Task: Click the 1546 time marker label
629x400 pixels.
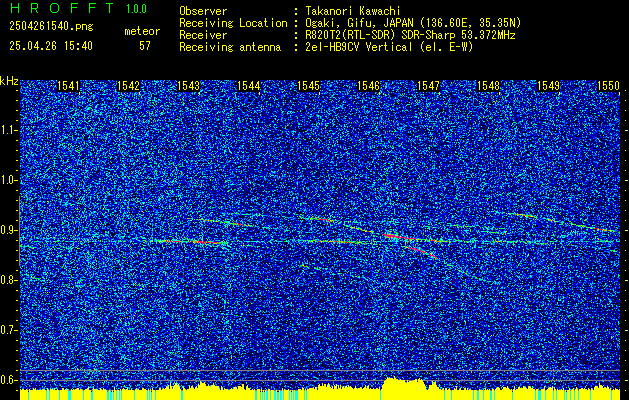Action: (369, 86)
